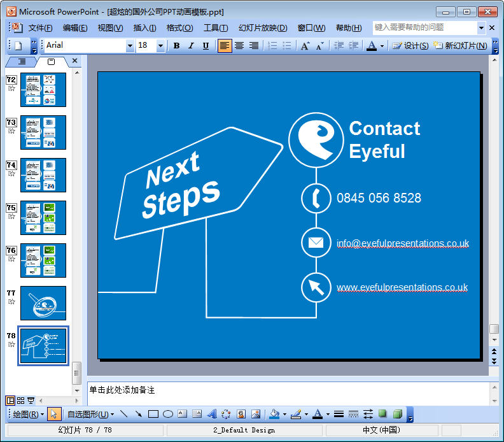
Task: Open 自选图形(U) AutoShapes menu
Action: click(90, 415)
